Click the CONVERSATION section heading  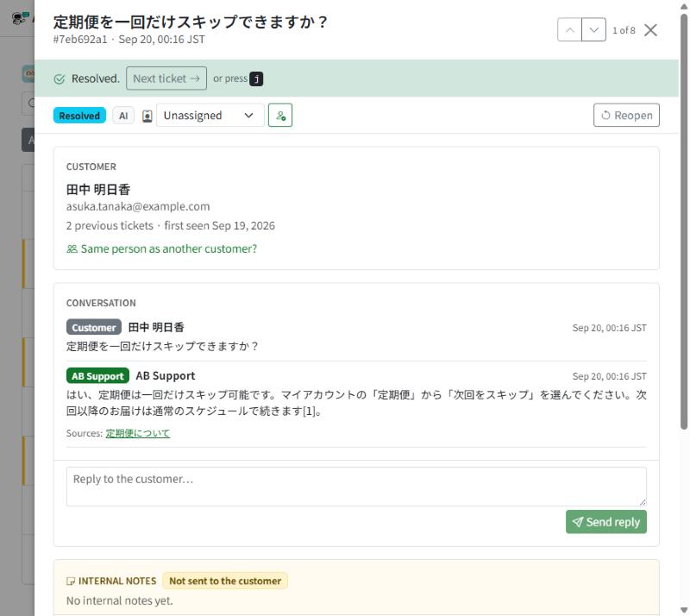tap(101, 303)
